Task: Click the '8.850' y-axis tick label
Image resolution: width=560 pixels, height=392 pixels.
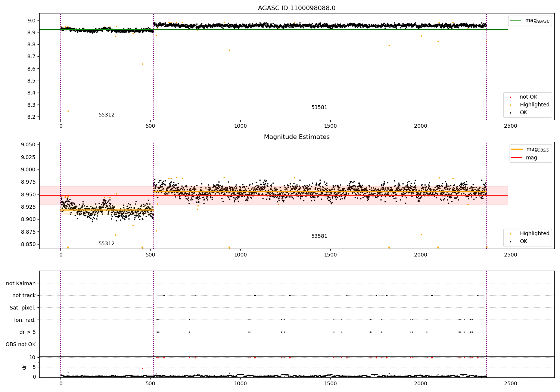Action: point(28,244)
